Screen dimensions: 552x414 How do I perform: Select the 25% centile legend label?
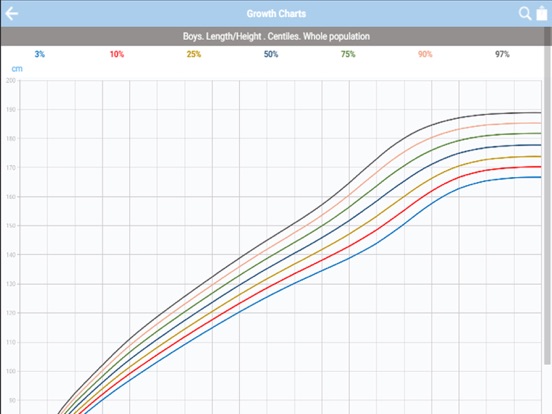[x=194, y=54]
